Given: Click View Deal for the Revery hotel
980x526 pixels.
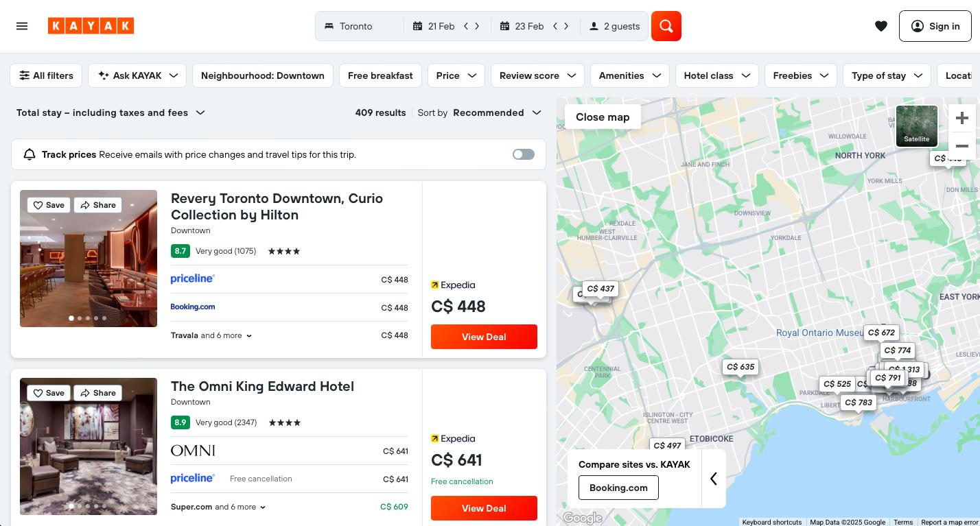Looking at the screenshot, I should point(484,337).
